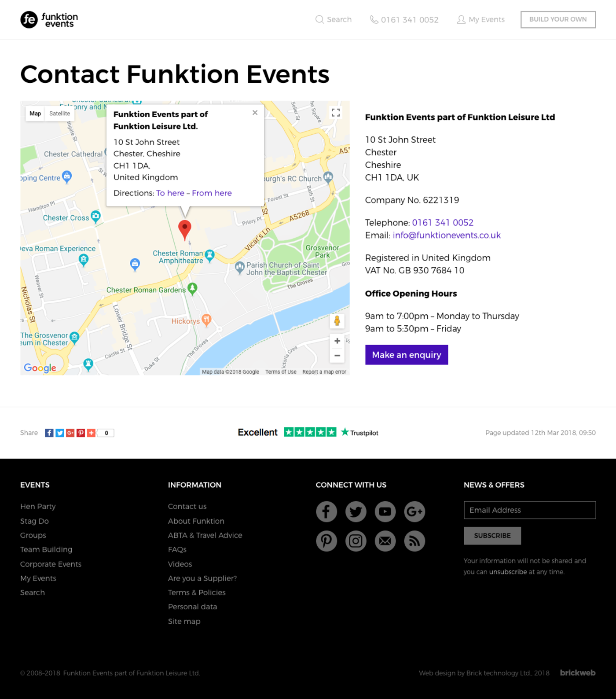
Task: Click the footer Instagram icon
Action: pyautogui.click(x=356, y=541)
